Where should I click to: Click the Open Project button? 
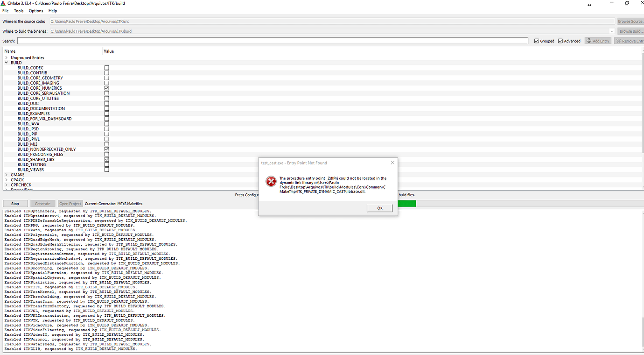pyautogui.click(x=70, y=204)
